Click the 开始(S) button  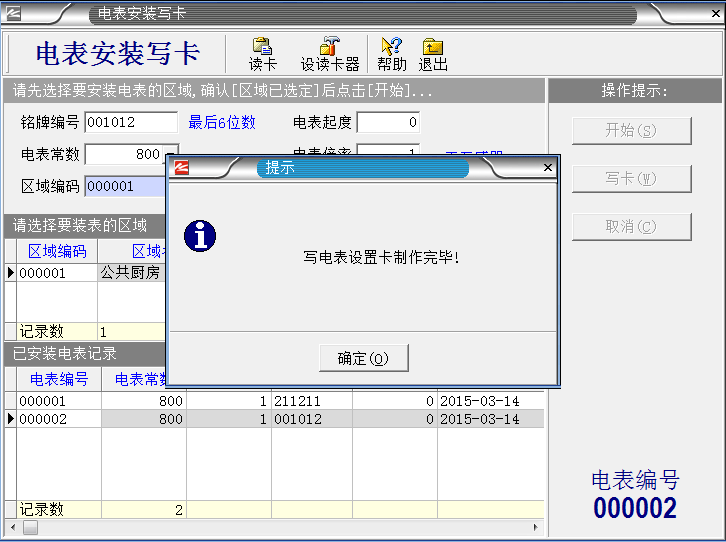point(631,131)
